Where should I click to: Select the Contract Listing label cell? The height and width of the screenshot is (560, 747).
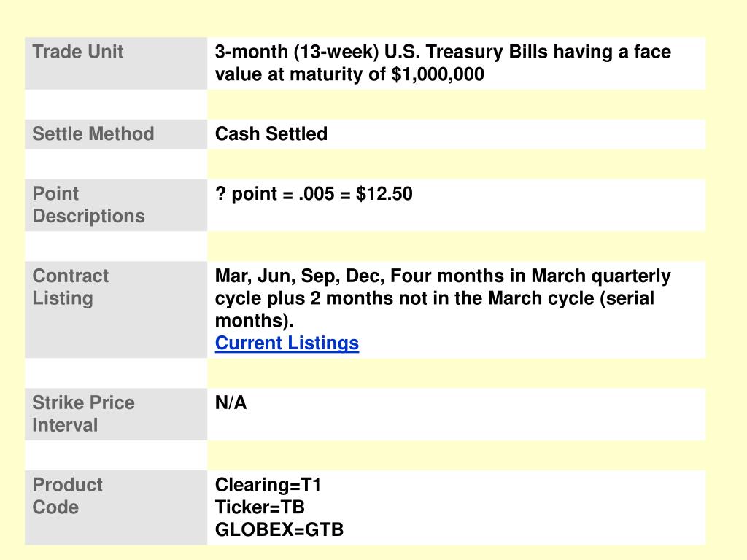click(116, 309)
